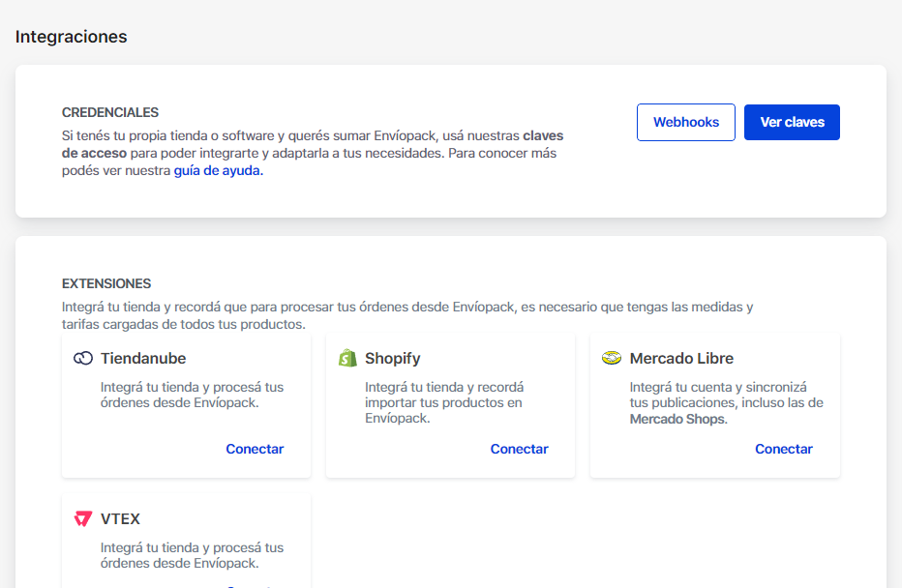The height and width of the screenshot is (588, 902).
Task: Click the Ver claves button
Action: [x=792, y=123]
